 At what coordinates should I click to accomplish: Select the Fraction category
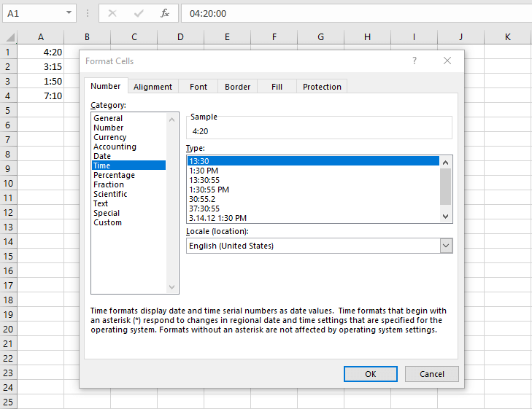pos(129,184)
